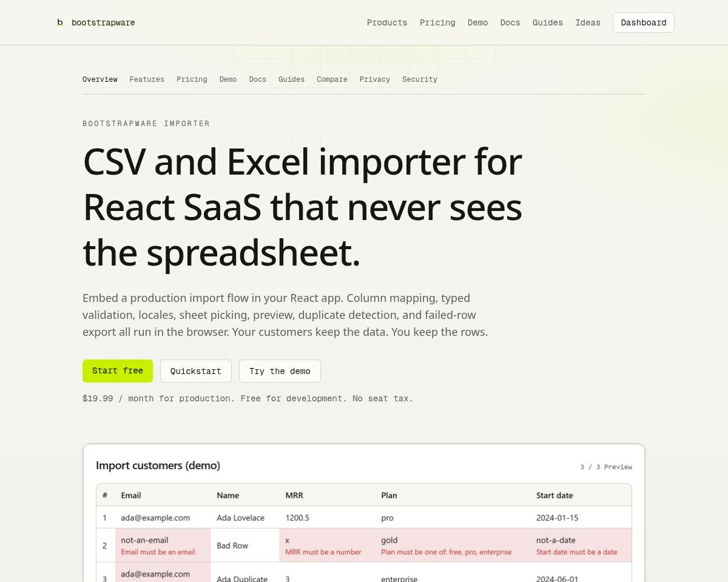Open Ideas in the top navigation

(588, 22)
